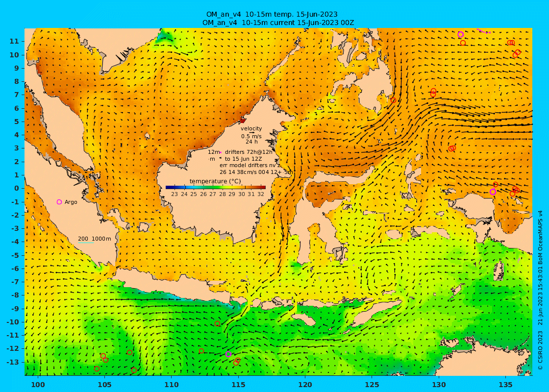Click longitude axis label 115
549x392 pixels.
click(238, 385)
